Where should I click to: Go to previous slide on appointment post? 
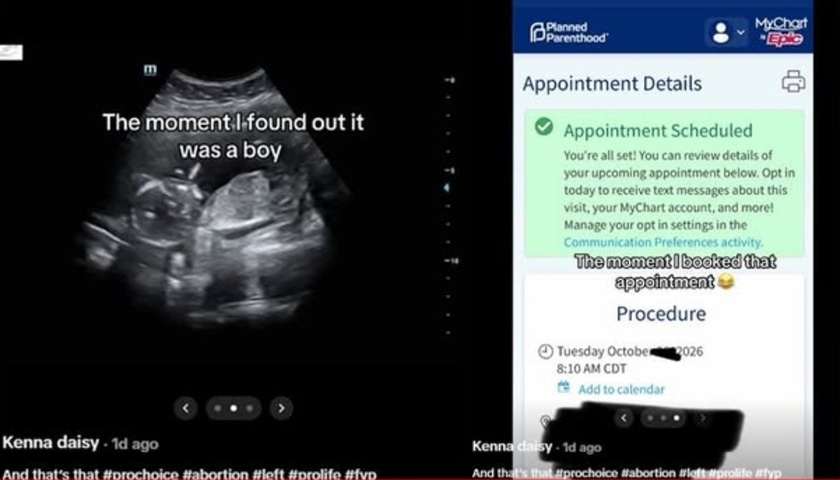click(x=624, y=418)
